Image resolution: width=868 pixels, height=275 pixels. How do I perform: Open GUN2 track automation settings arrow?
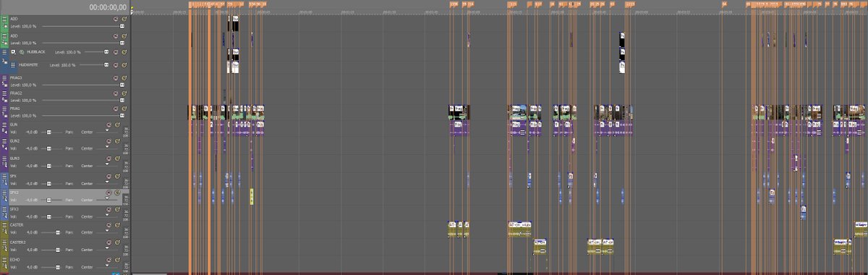point(107,147)
